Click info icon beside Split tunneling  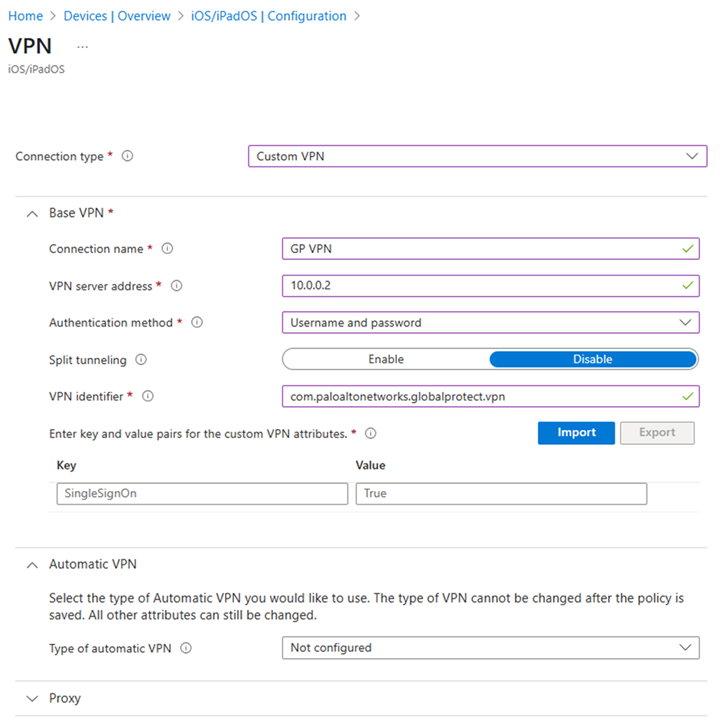pos(141,360)
